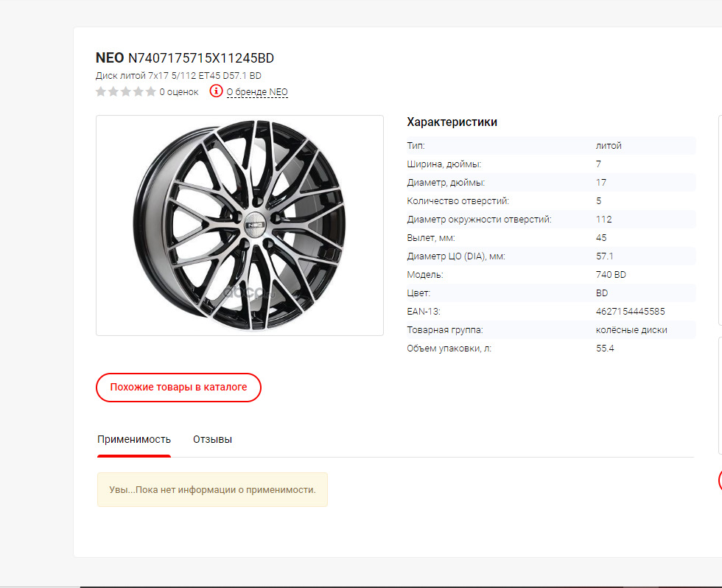Click the fifth rating star

(x=150, y=91)
